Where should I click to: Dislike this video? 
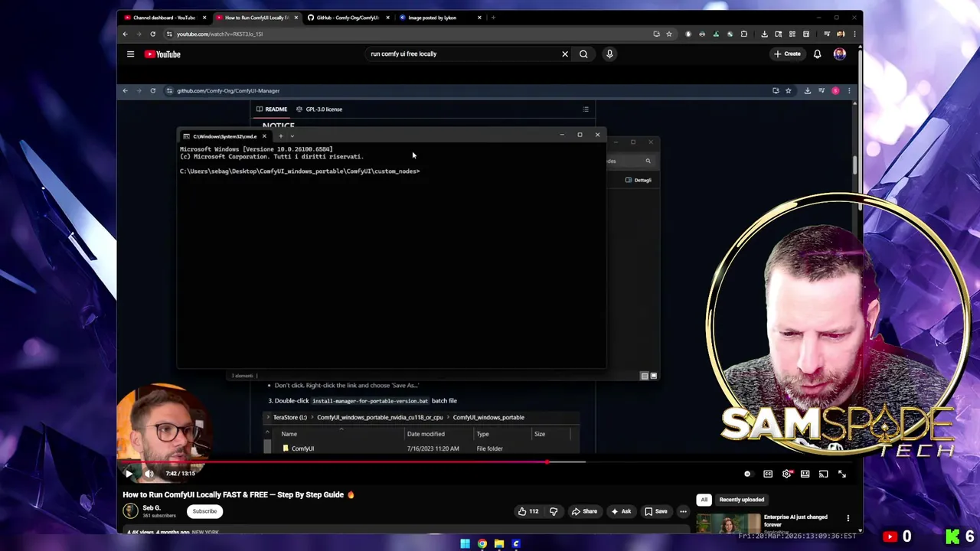coord(554,511)
